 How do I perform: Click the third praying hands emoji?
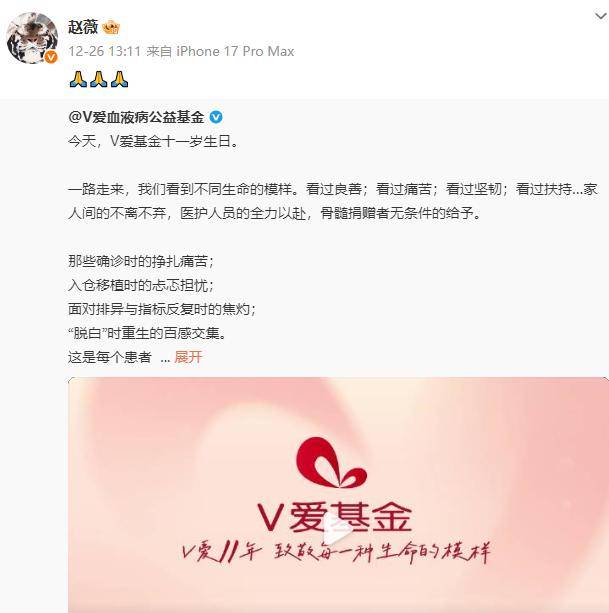[120, 79]
